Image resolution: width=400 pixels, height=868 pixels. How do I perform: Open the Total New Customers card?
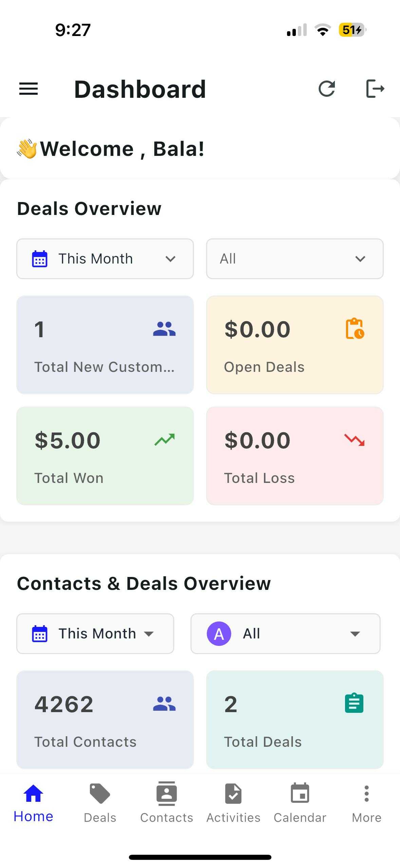pos(105,345)
